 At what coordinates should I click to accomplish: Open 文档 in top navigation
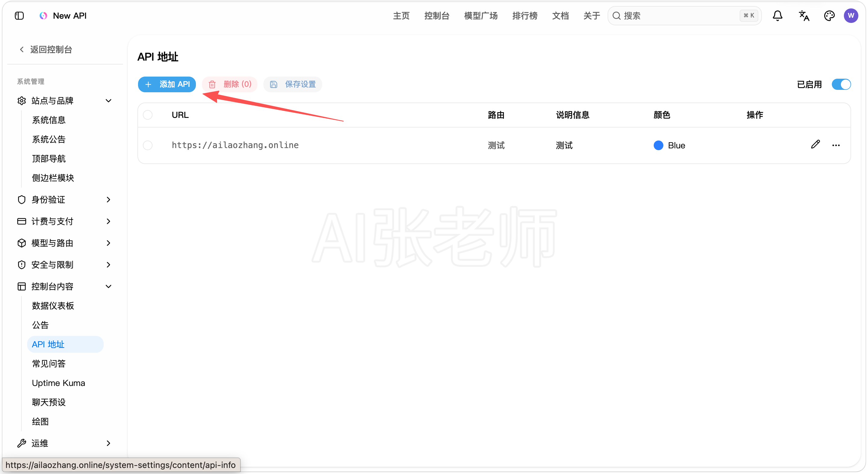(x=560, y=15)
